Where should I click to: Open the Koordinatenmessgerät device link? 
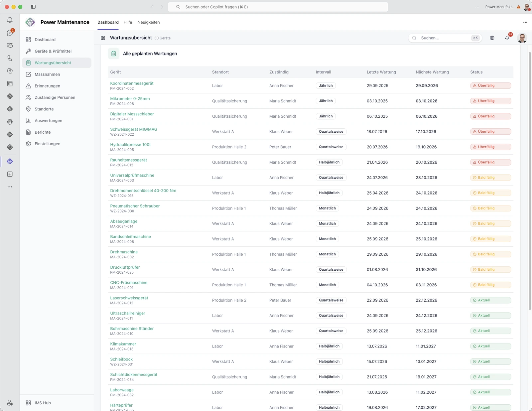click(x=132, y=83)
